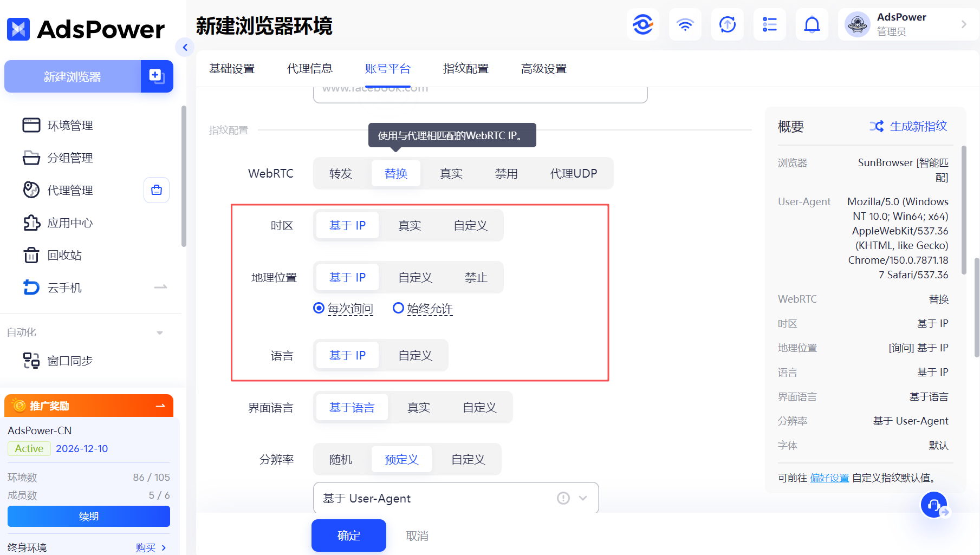Set WebRTC to 转发
Viewport: 980px width, 555px height.
(x=341, y=173)
